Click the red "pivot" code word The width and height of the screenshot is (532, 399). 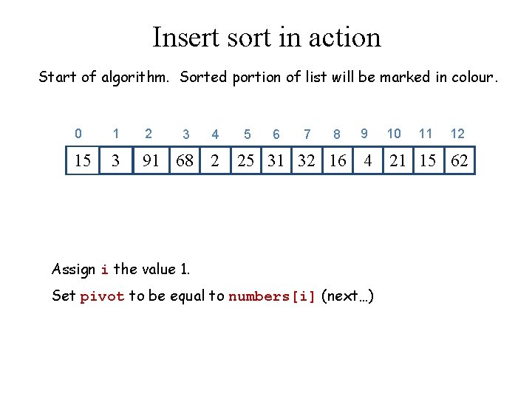coord(102,297)
